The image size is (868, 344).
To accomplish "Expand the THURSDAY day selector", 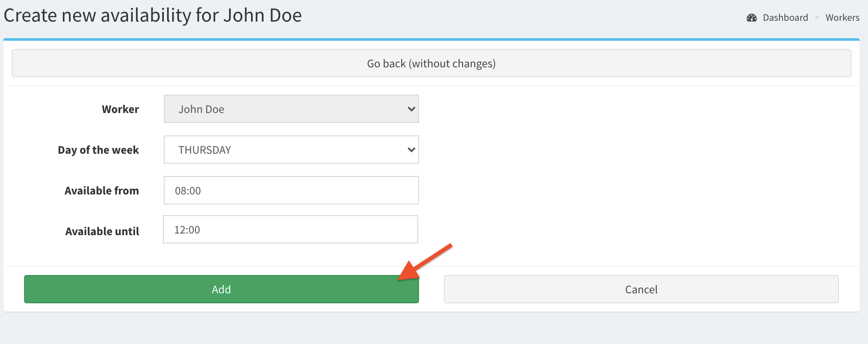I will pyautogui.click(x=291, y=150).
